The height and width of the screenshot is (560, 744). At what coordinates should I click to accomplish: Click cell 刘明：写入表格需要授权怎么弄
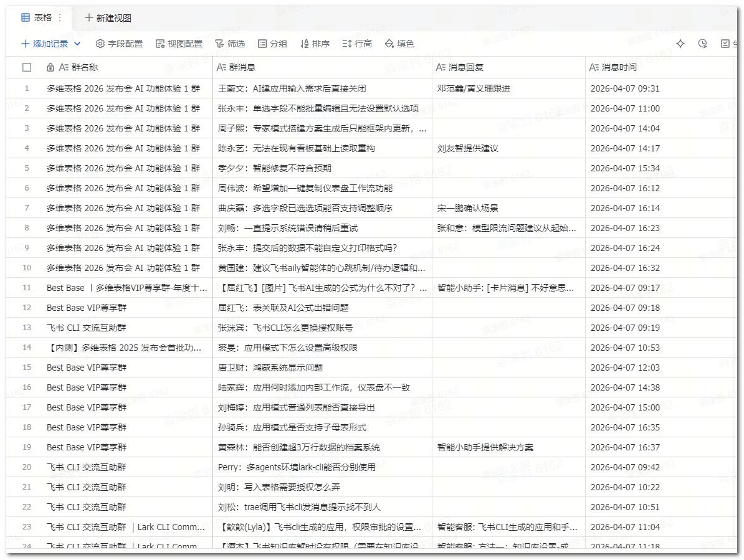click(x=323, y=486)
